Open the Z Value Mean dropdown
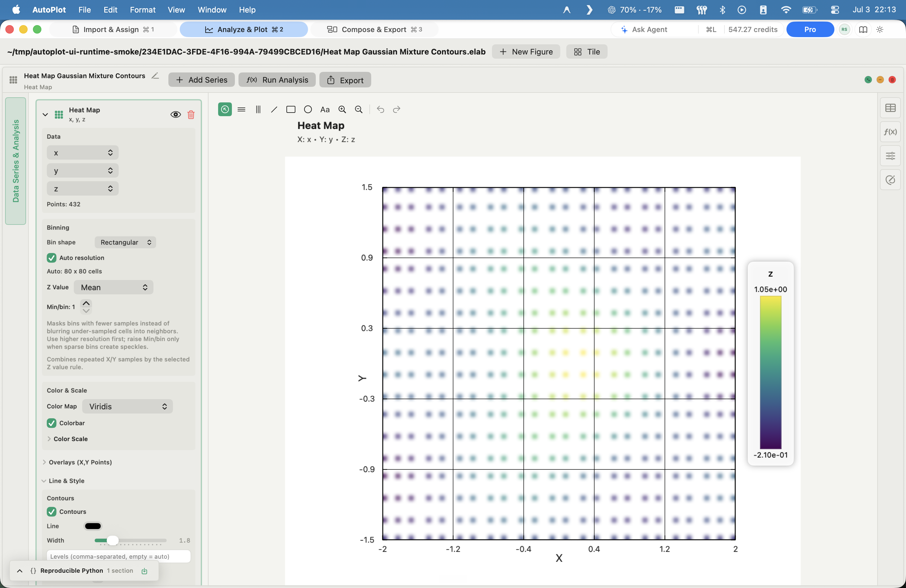Screen dimensions: 906x588 [114, 287]
